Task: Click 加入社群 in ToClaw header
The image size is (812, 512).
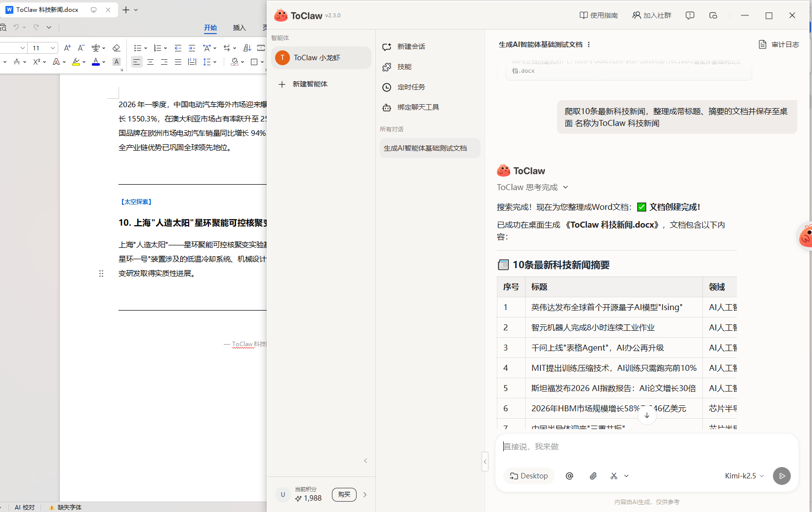Action: tap(652, 15)
